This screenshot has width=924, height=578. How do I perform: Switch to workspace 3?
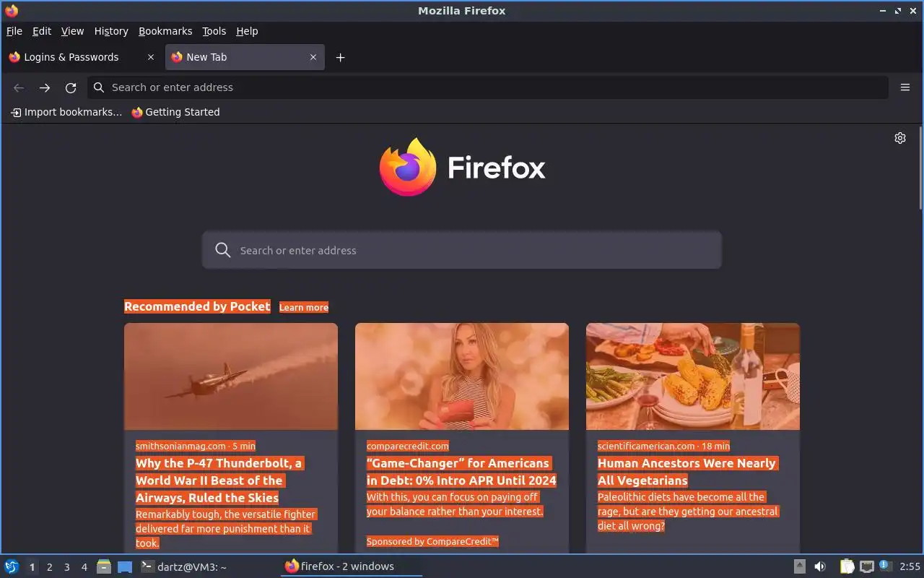point(66,567)
